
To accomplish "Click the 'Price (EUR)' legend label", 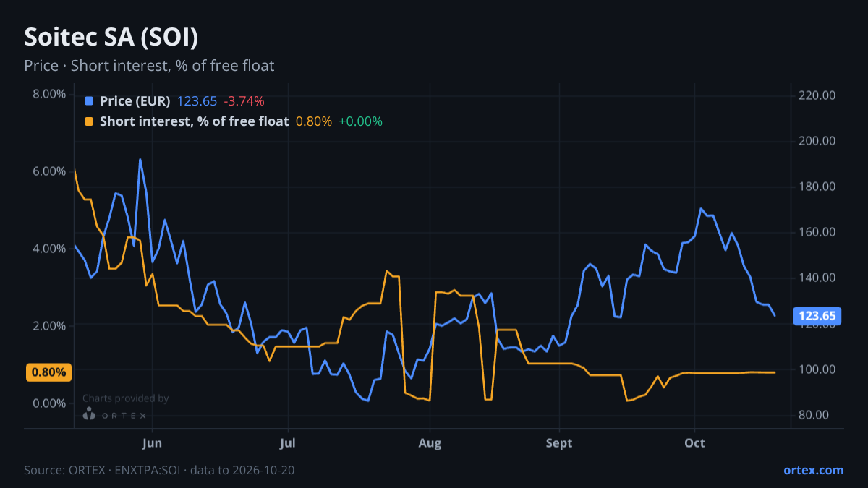I will [x=135, y=101].
